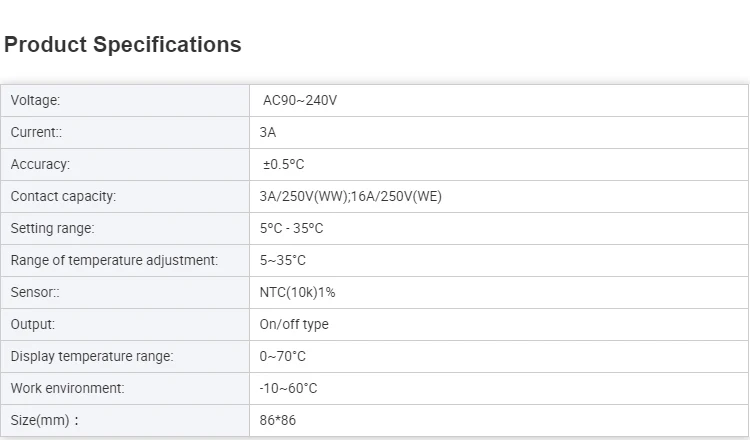Click the AC90~240V voltage value
Image resolution: width=750 pixels, height=440 pixels.
click(300, 100)
